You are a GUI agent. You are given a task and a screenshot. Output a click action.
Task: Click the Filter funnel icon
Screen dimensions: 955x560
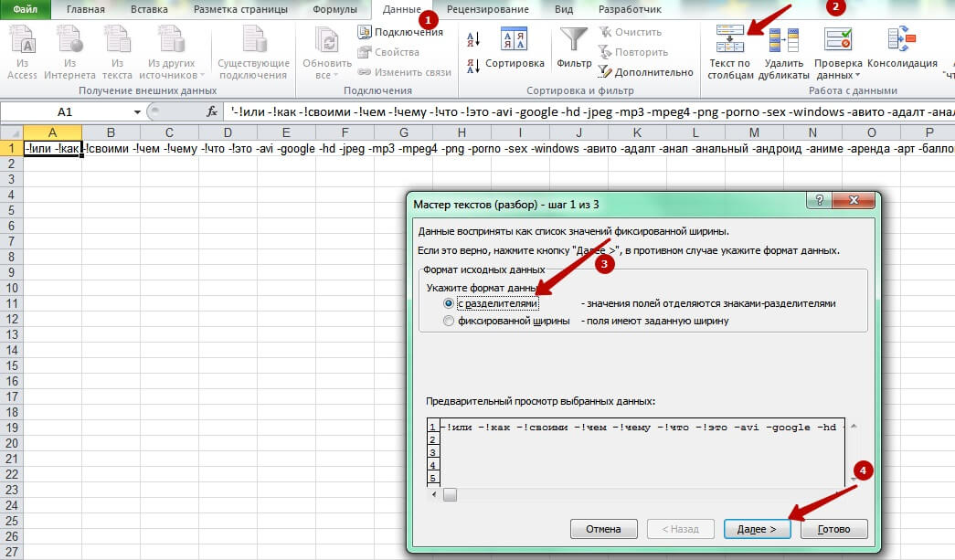pyautogui.click(x=574, y=42)
